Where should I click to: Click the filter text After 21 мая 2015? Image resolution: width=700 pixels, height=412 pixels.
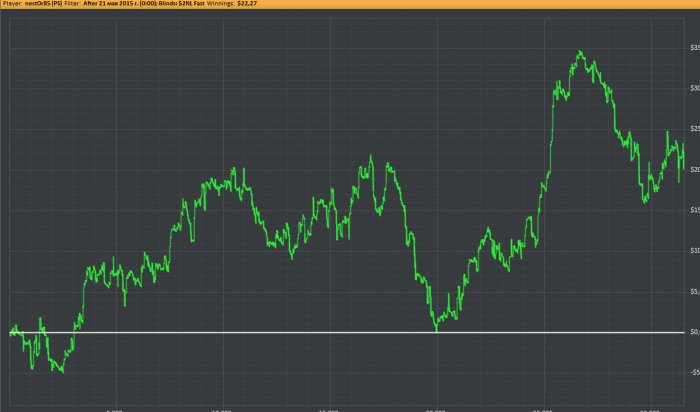[x=109, y=4]
